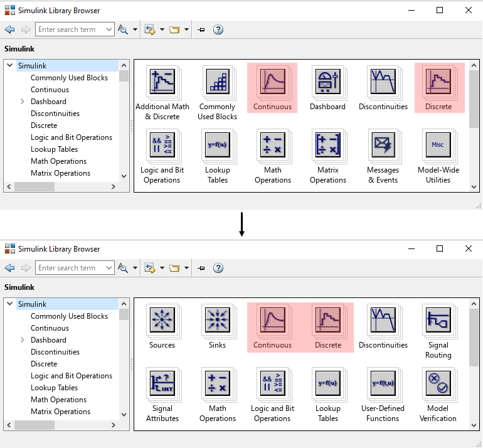Viewport: 483px width, 448px height.
Task: Select Discontinuities in the top window tree
Action: click(55, 114)
